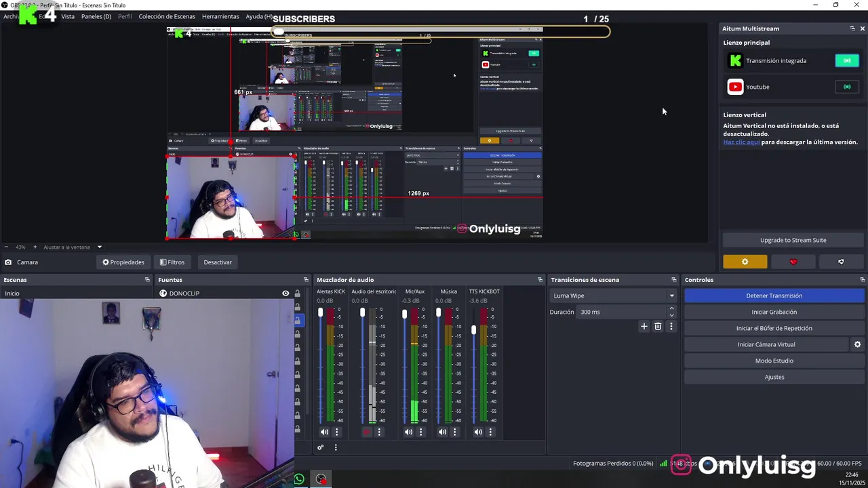Viewport: 868px width, 488px height.
Task: Click the Aitum logo button beside the heart
Action: [841, 262]
